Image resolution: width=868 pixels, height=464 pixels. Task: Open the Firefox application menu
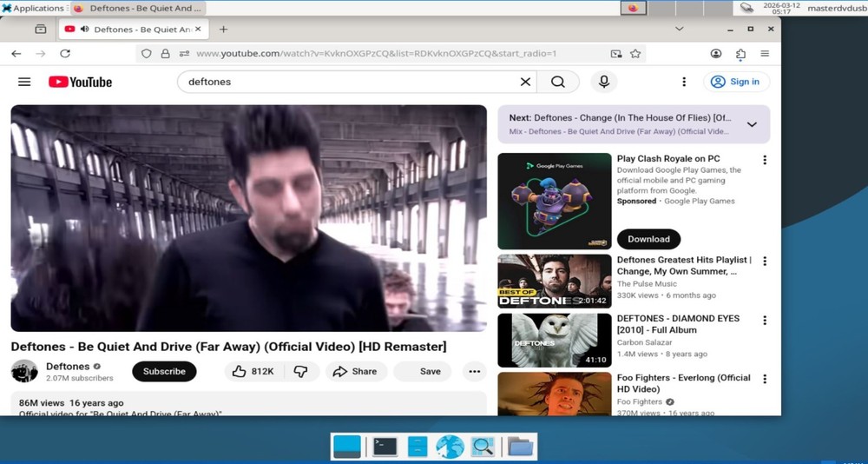(x=765, y=54)
